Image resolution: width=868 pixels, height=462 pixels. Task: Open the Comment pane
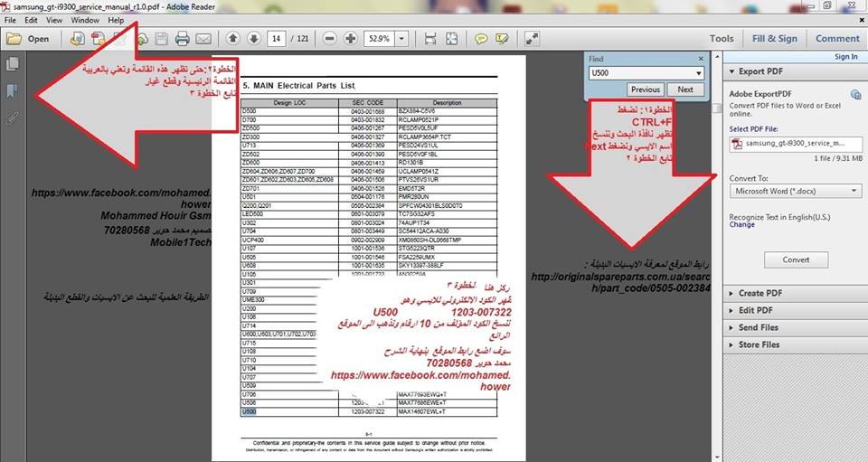point(837,39)
